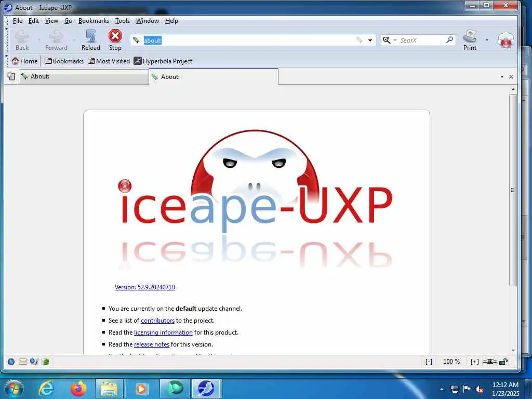Show hidden system tray icons
Screen dimensions: 532x399
point(442,389)
